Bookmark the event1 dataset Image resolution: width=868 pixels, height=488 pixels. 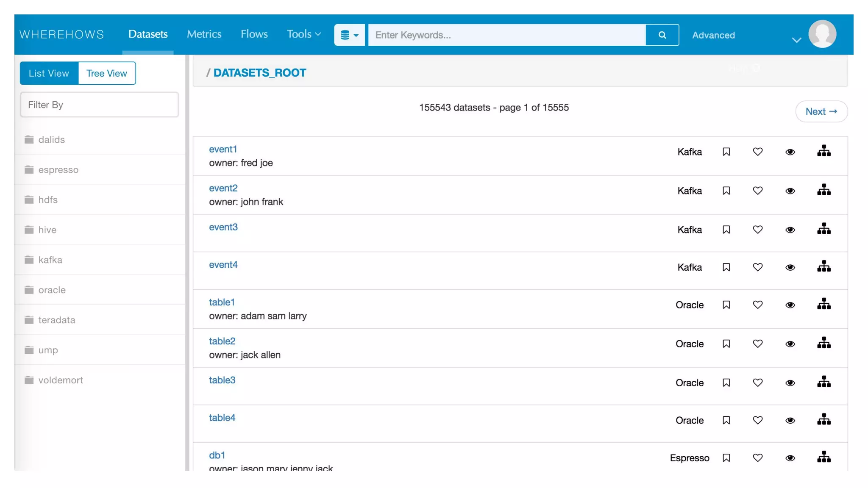click(726, 152)
